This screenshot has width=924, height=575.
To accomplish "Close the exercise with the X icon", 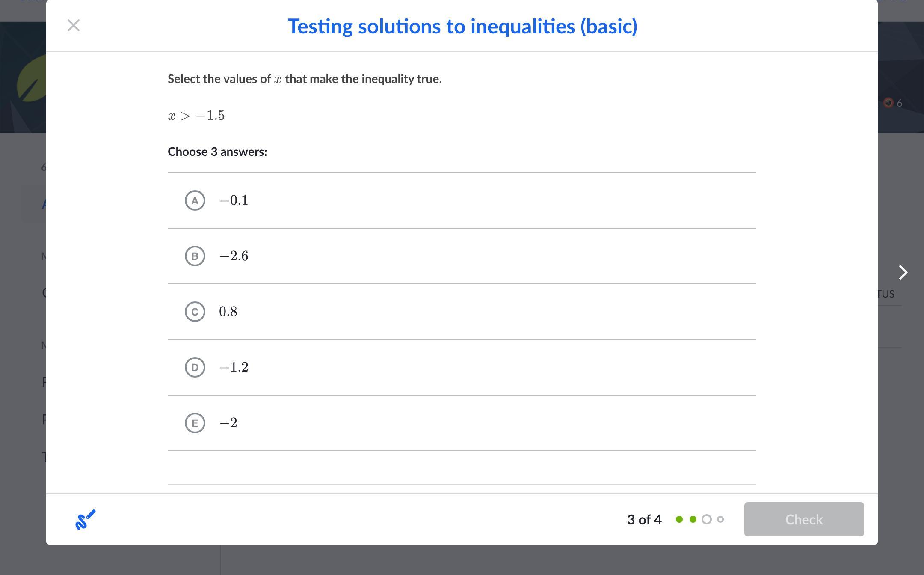I will 74,26.
